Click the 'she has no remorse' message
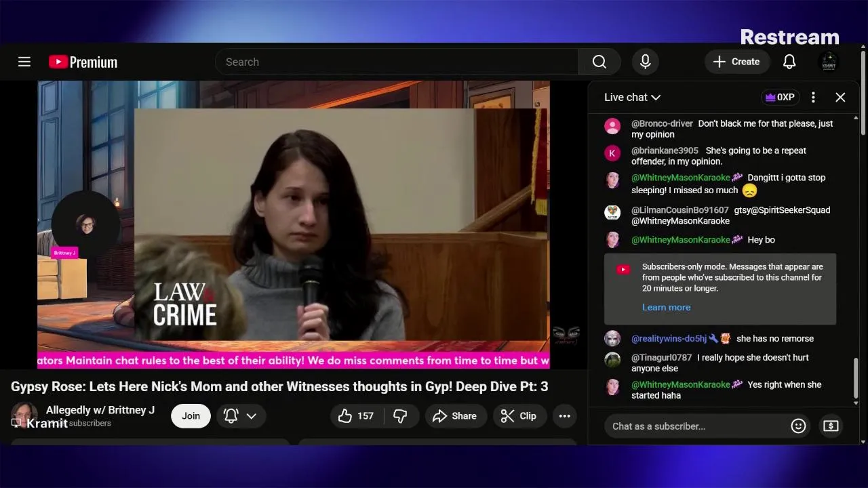Viewport: 868px width, 488px height. point(775,338)
